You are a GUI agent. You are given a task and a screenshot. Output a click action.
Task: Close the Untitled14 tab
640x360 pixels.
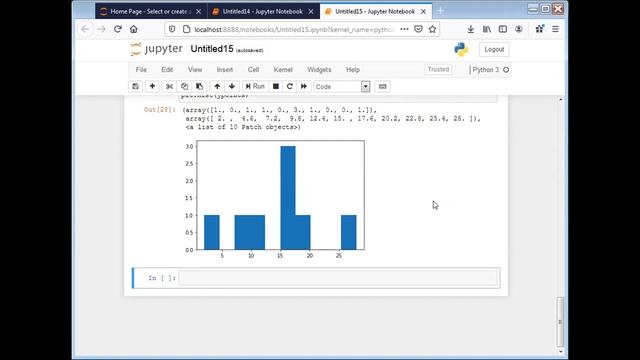coord(311,11)
